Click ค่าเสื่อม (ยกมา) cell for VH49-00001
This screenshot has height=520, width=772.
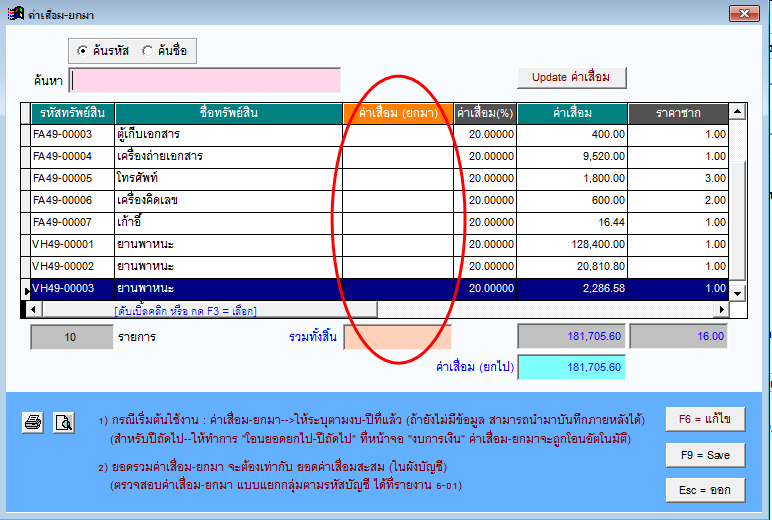click(x=398, y=244)
